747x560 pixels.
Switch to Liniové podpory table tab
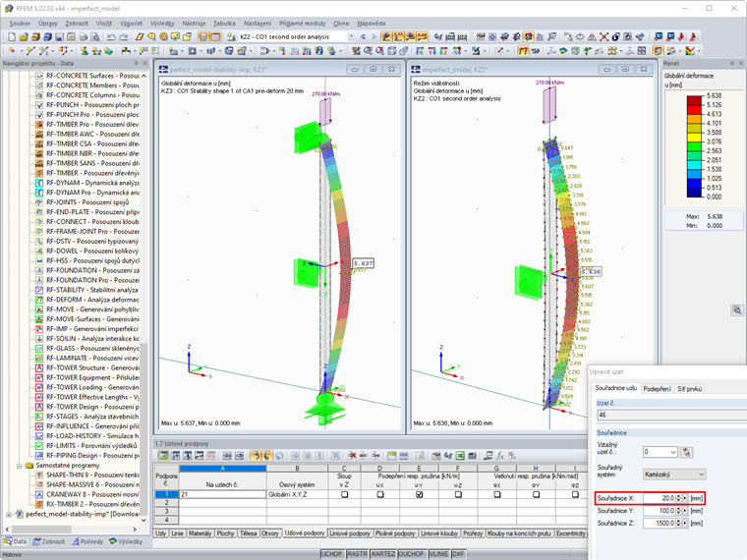[x=349, y=533]
